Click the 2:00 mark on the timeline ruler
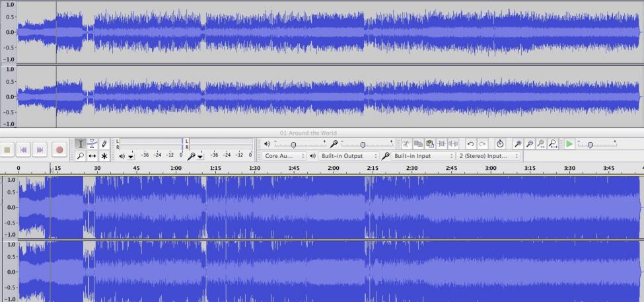The image size is (644, 302). pyautogui.click(x=333, y=169)
